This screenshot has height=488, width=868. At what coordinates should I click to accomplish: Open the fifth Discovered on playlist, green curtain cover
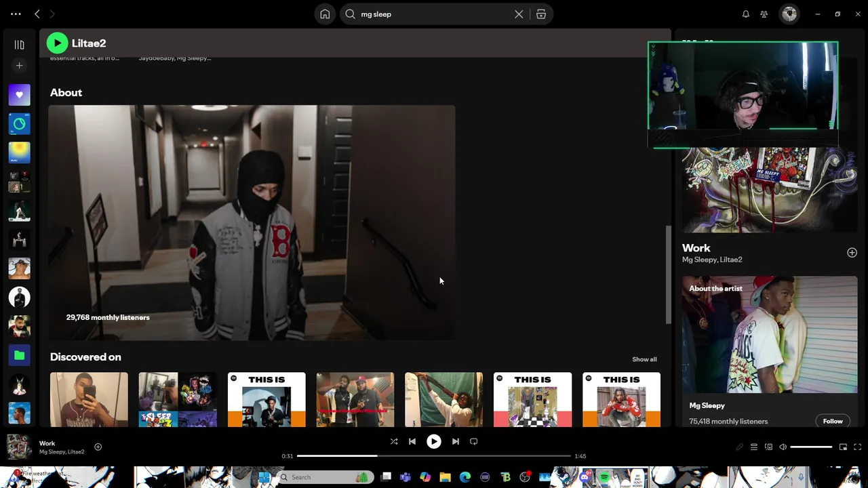444,399
